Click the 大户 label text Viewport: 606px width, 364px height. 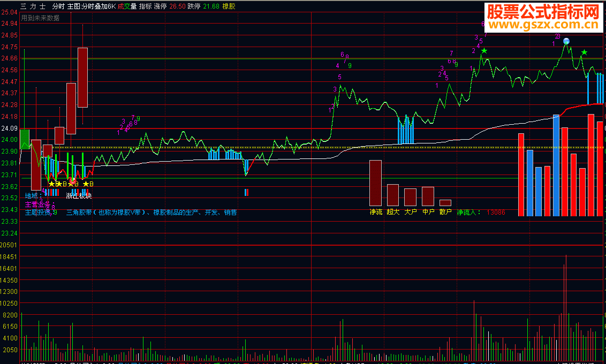click(x=411, y=212)
